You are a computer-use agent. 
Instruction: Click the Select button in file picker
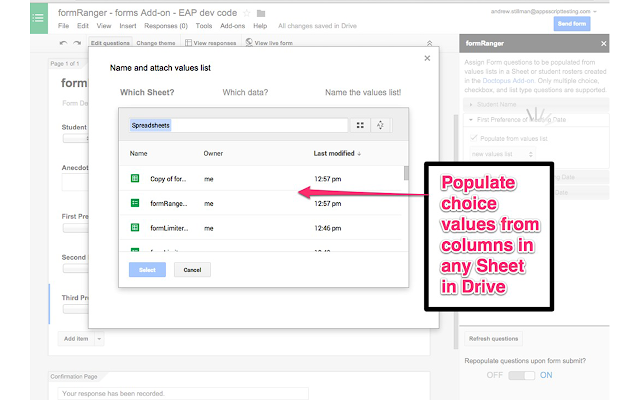click(x=147, y=270)
